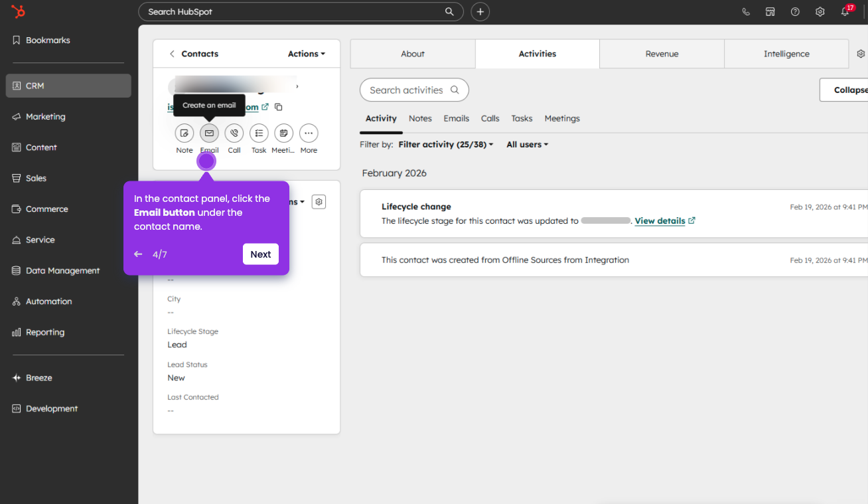
Task: Click the View details link
Action: tap(665, 221)
